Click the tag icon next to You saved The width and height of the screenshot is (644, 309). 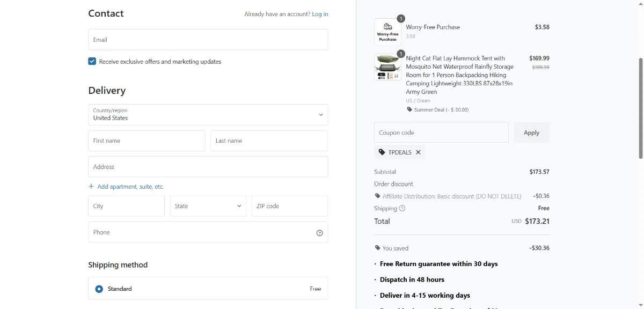tap(377, 248)
